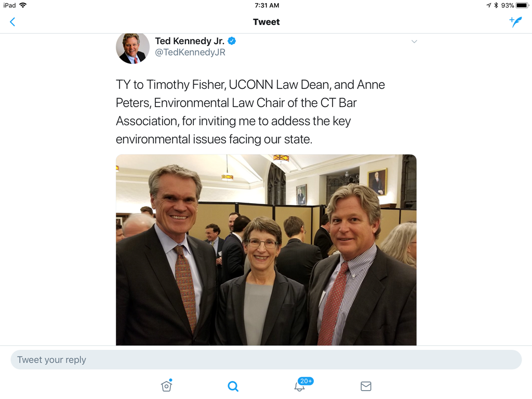
Task: Go back using the top-left arrow
Action: 12,22
